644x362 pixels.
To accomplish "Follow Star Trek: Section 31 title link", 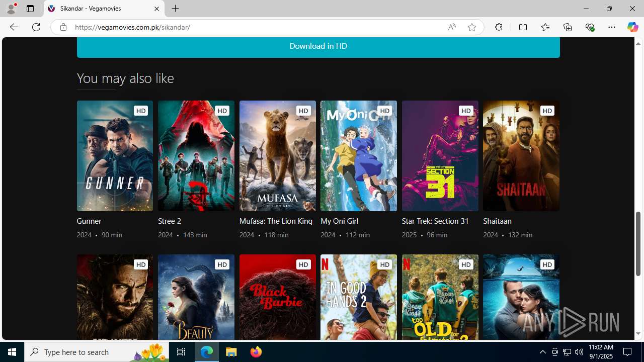I will tap(435, 221).
